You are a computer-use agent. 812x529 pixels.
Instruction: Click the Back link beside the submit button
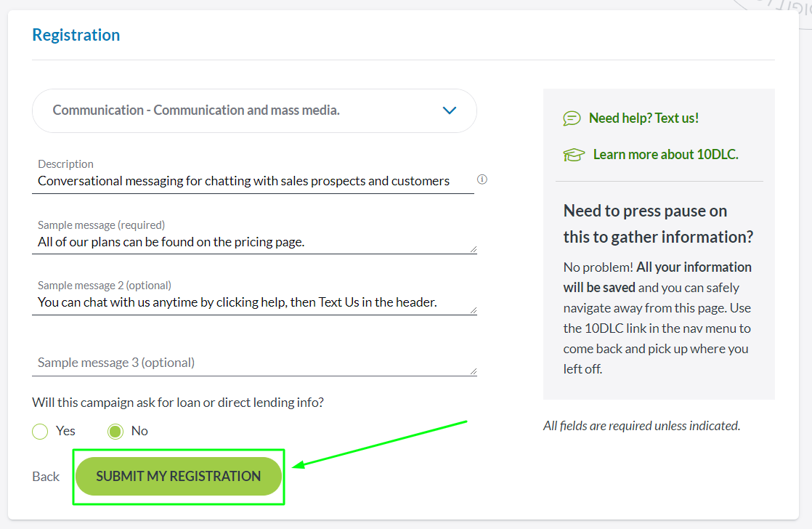45,476
